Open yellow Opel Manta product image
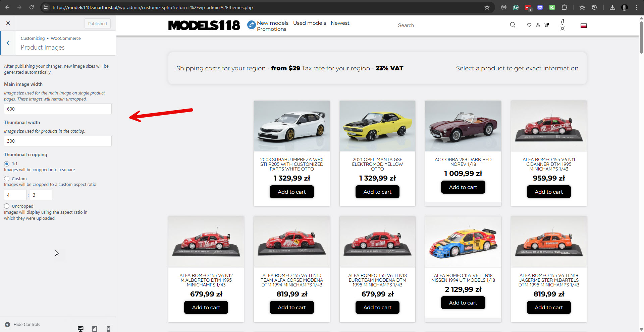This screenshot has height=332, width=644. click(377, 126)
